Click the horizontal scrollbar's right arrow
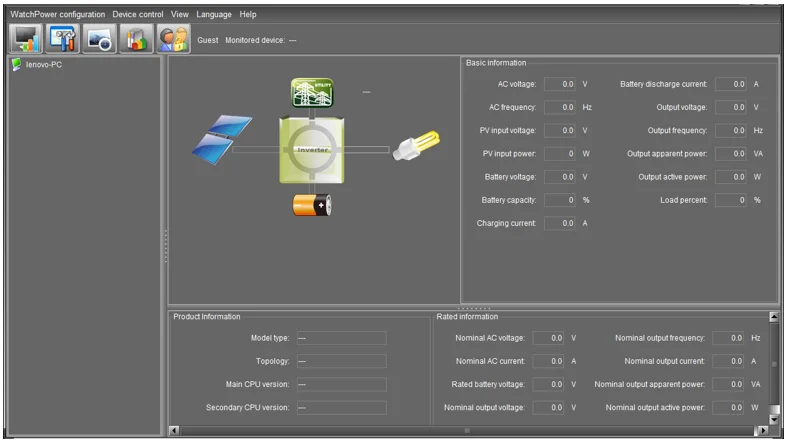 [x=761, y=431]
